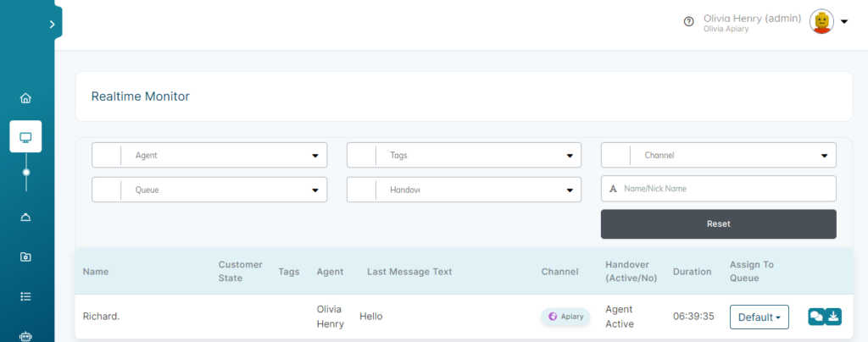The height and width of the screenshot is (342, 868).
Task: Click the Assign To Queue column header
Action: click(752, 271)
